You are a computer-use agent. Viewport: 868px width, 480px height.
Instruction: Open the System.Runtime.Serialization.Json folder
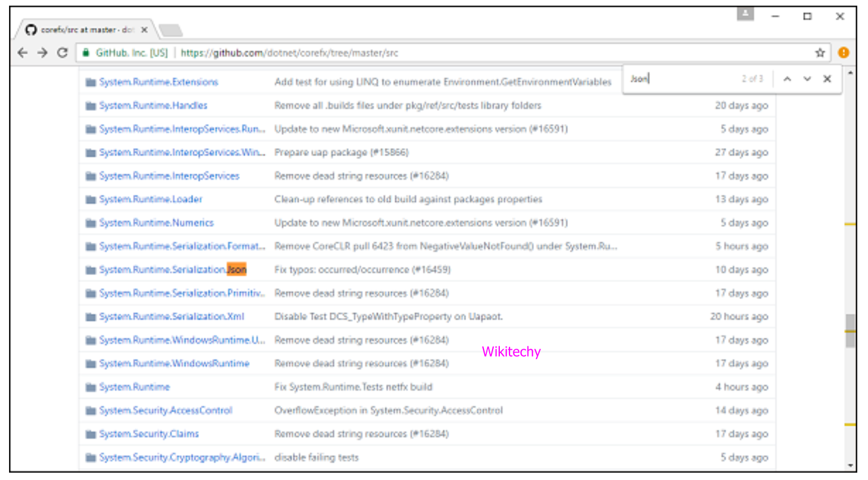[x=172, y=269]
